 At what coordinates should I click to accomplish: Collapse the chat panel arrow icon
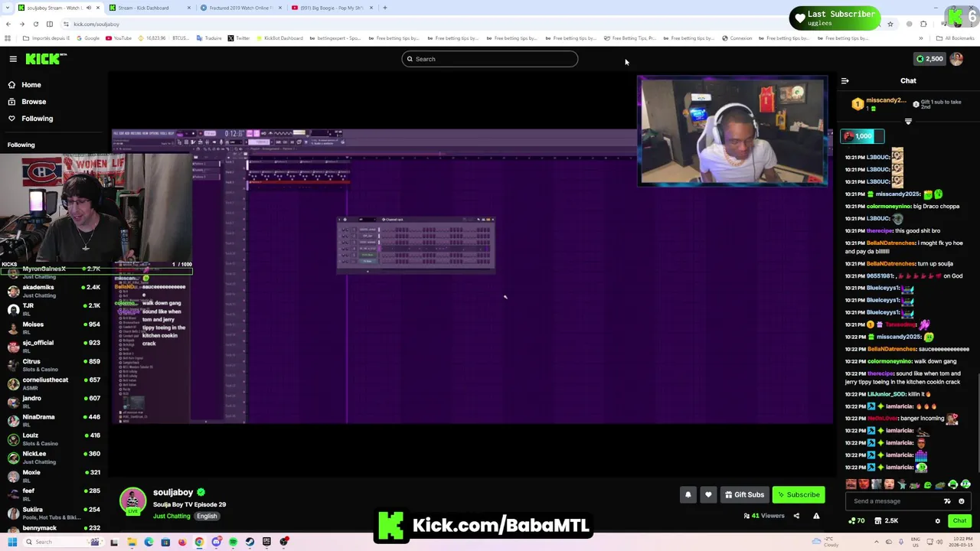(x=844, y=80)
